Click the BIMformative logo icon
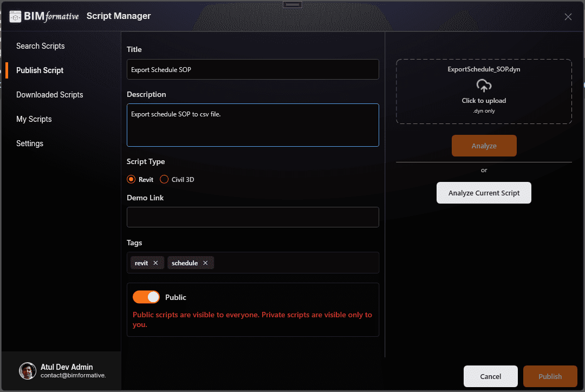Image resolution: width=585 pixels, height=392 pixels. (x=15, y=16)
